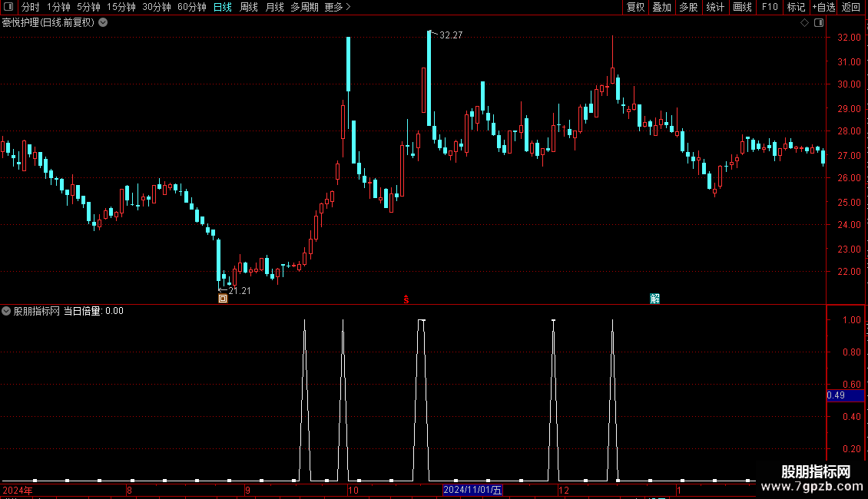
Task: Select the 30分钟 period tab
Action: point(157,7)
